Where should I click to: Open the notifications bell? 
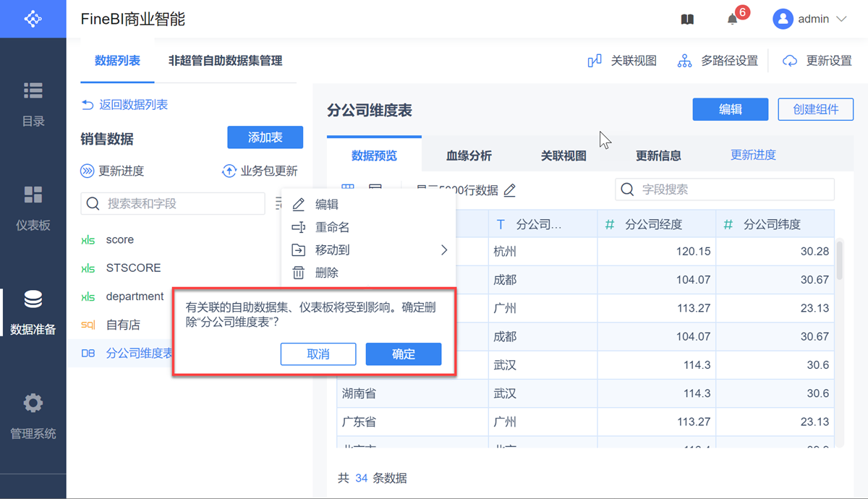(x=733, y=20)
